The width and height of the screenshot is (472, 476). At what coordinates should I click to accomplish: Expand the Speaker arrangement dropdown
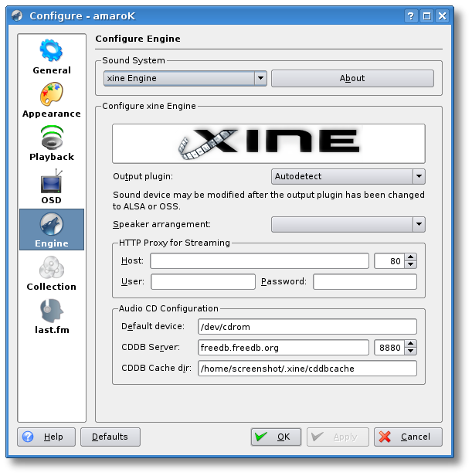coord(419,224)
